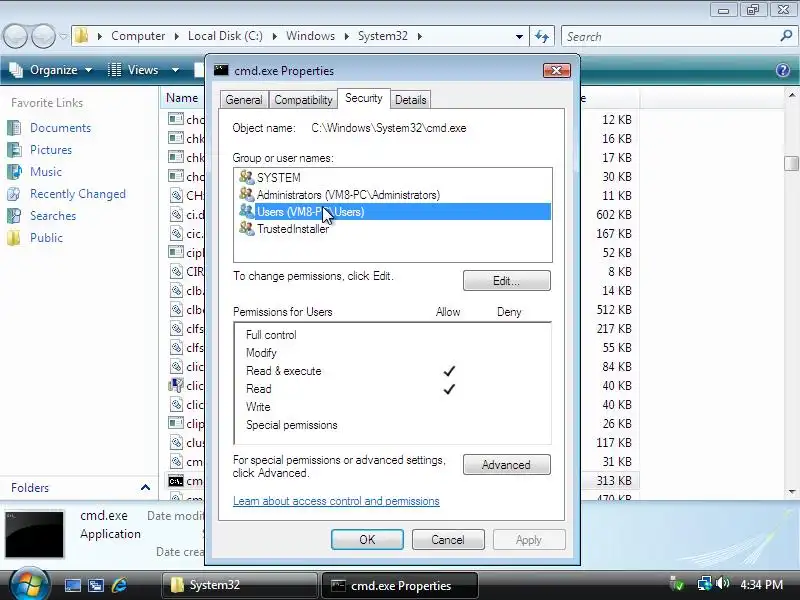Viewport: 800px width, 600px height.
Task: Select the Security tab
Action: pos(363,98)
